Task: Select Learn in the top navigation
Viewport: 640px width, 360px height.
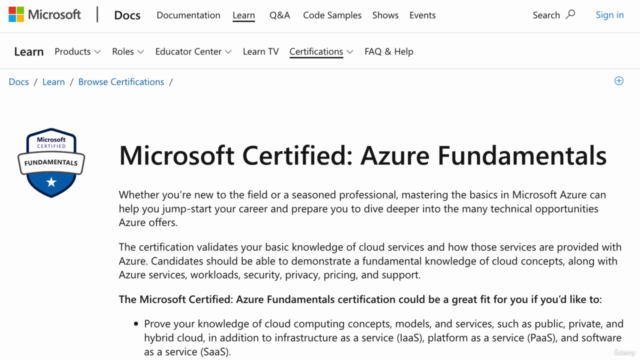Action: 244,15
